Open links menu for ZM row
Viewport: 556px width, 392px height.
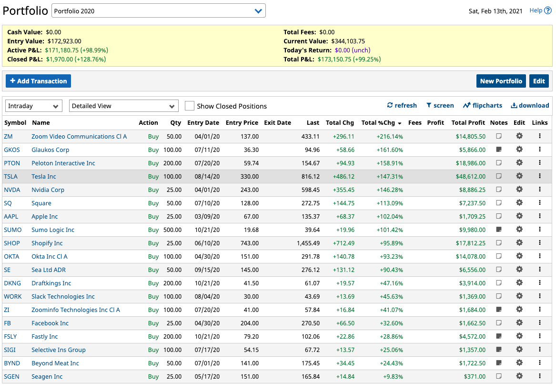[540, 136]
